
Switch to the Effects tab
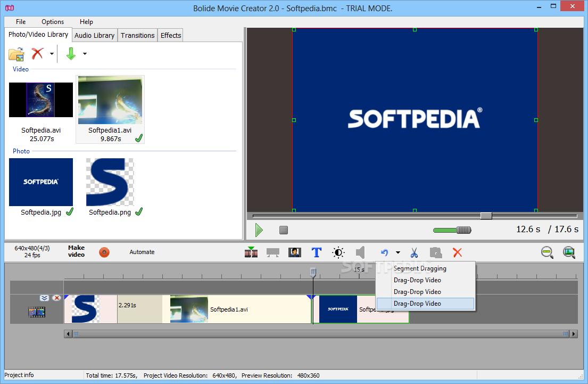coord(171,35)
